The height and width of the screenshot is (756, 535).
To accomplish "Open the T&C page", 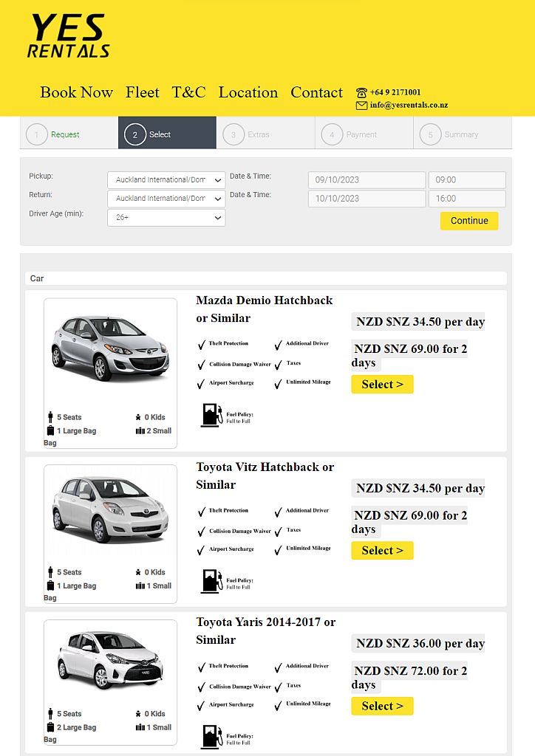I will pos(188,92).
